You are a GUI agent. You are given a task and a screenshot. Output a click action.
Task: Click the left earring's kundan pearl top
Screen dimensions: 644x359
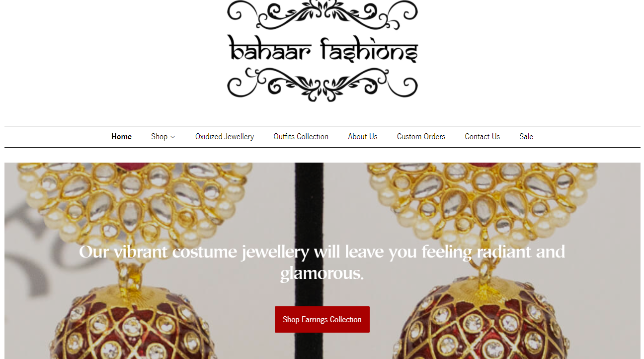click(133, 205)
